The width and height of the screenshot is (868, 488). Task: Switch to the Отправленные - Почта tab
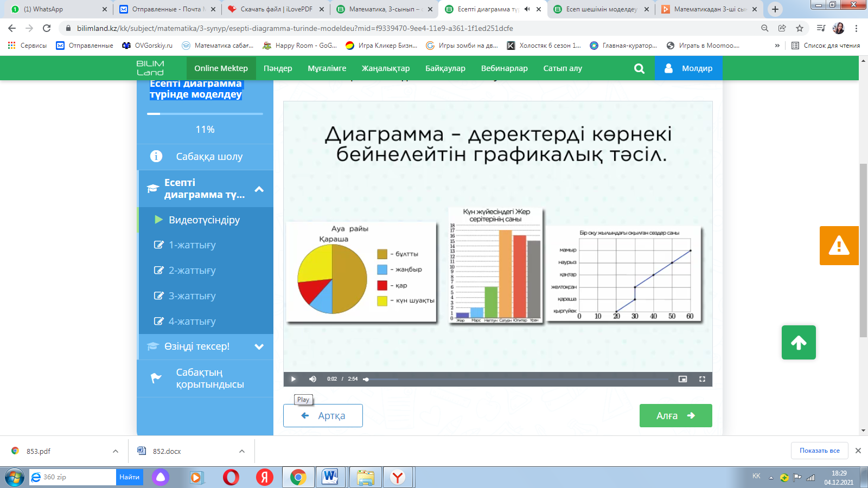click(167, 9)
